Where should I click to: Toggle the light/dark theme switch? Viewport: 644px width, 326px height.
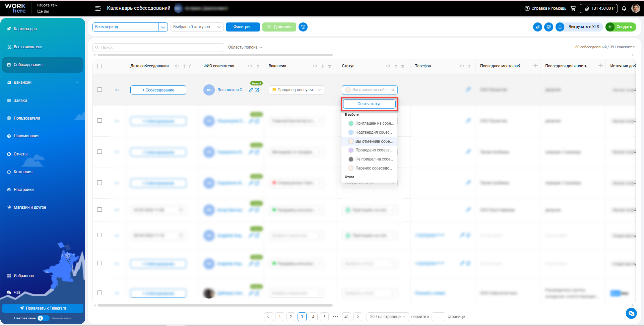[x=43, y=318]
